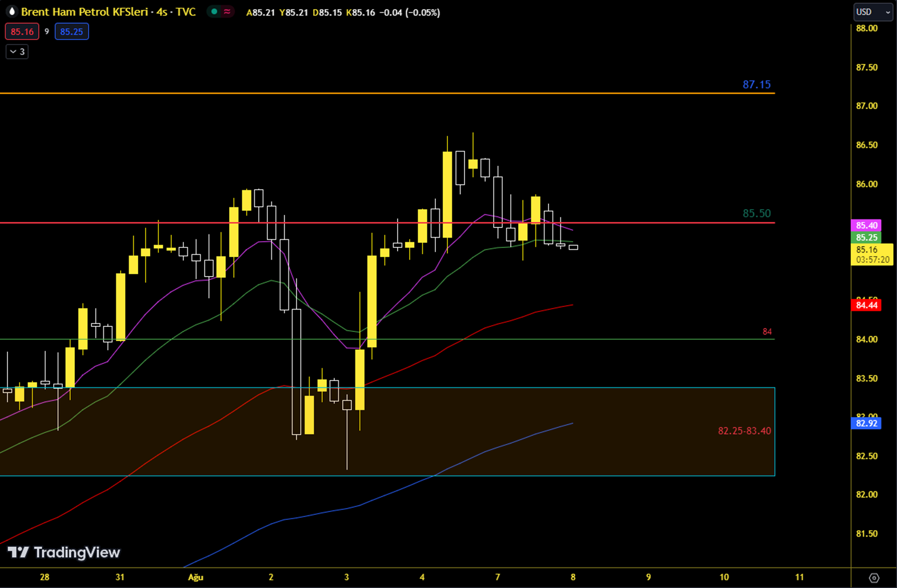
Task: Click the Brent Ham Petrol KFSleri symbol title
Action: tap(85, 11)
